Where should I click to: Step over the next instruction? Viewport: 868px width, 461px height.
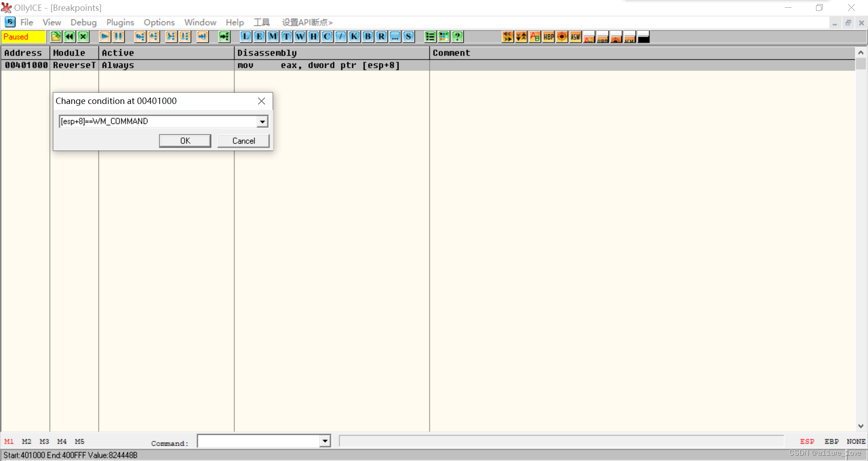(154, 37)
